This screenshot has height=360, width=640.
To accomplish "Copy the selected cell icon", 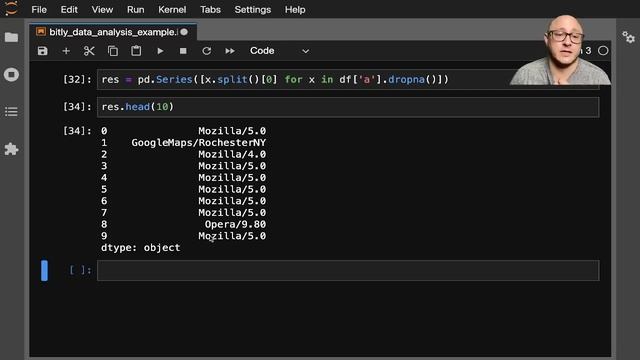I will coord(113,51).
